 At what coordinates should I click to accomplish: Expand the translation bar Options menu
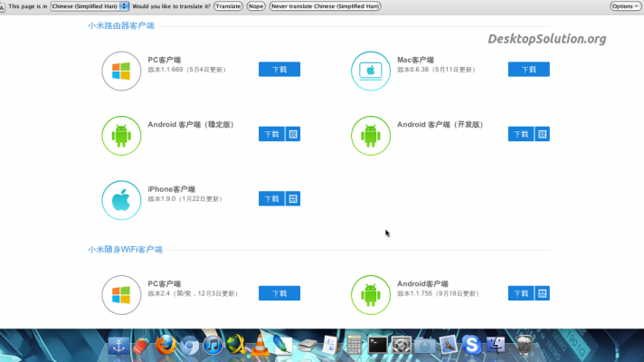pos(624,5)
